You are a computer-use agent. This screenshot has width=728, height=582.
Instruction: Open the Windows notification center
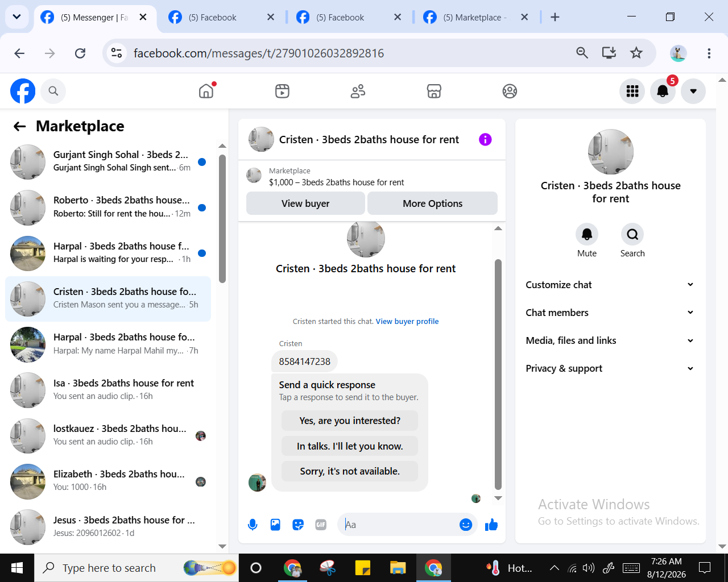pos(705,568)
